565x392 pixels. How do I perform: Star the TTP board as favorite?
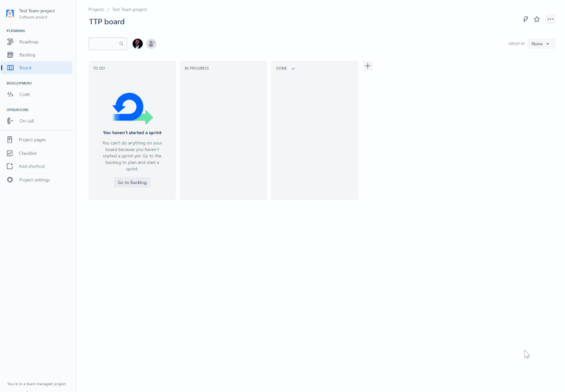537,19
